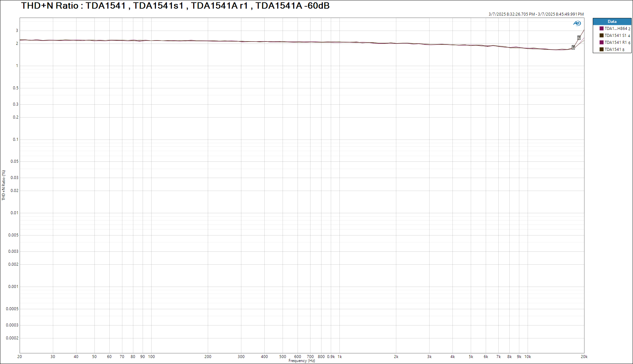Select the lower T marker on the trace
Viewport: 633px width, 364px height.
pos(573,47)
